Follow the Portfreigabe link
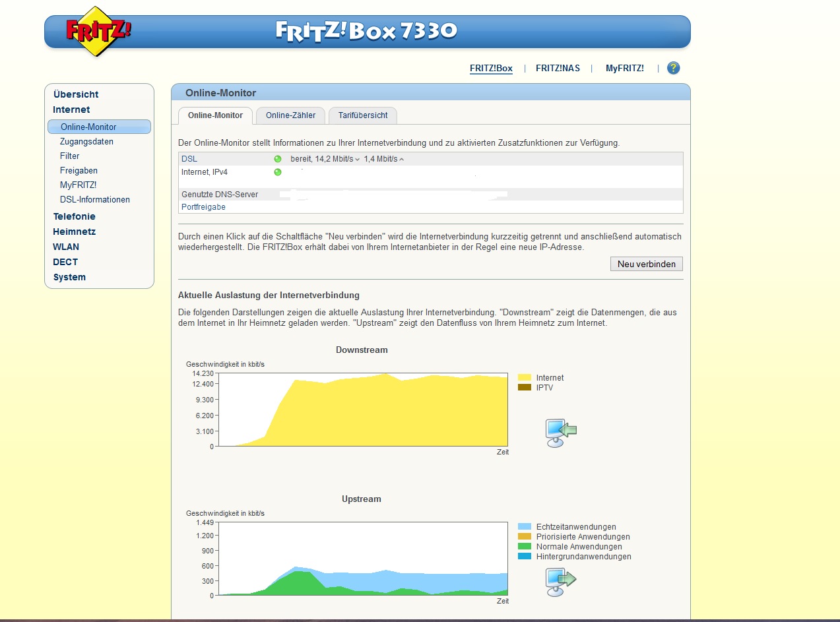 pyautogui.click(x=203, y=207)
